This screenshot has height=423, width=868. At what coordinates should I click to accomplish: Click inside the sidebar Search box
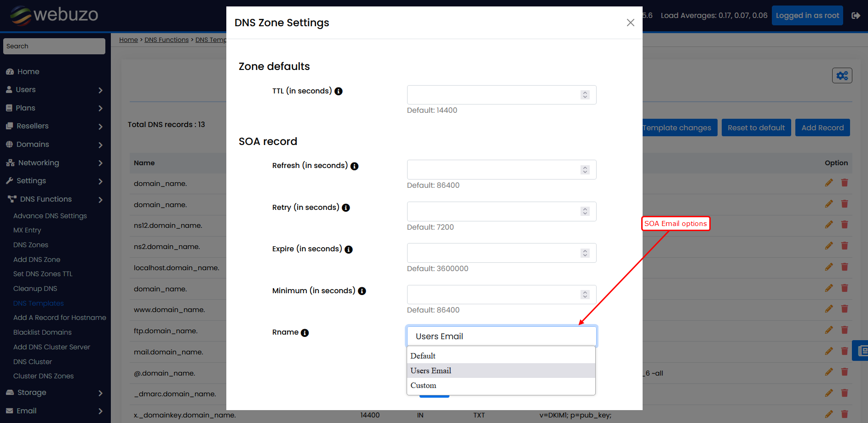tap(54, 46)
